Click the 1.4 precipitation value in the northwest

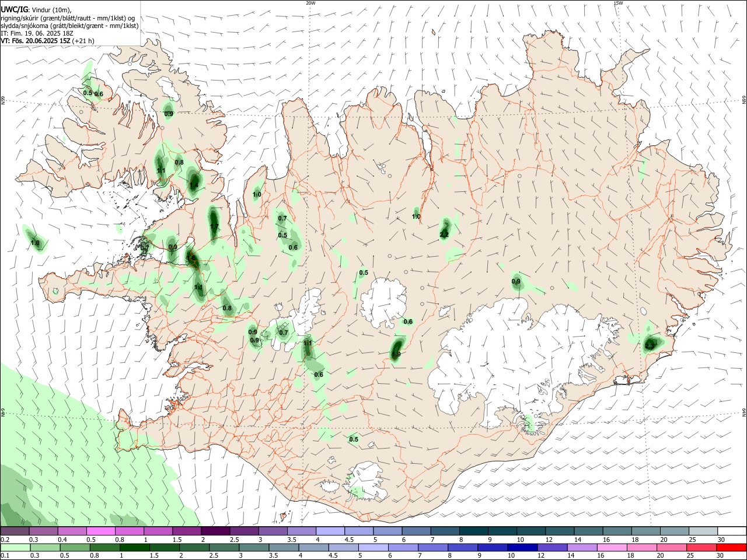coord(194,185)
